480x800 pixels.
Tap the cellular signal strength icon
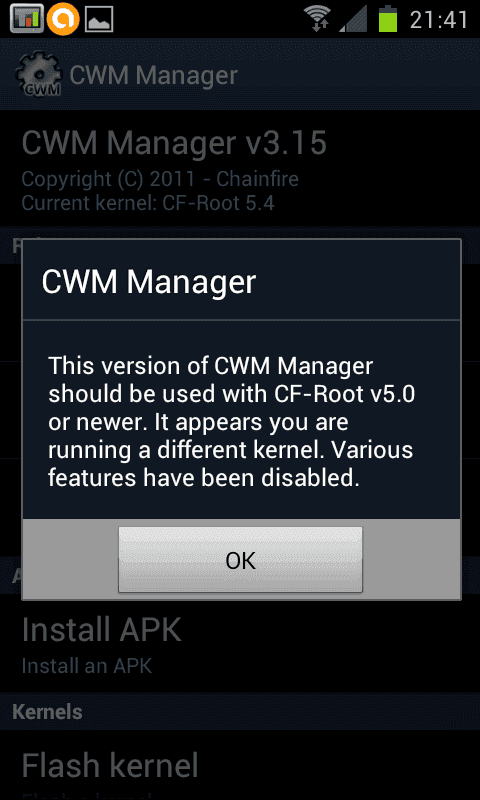click(352, 20)
